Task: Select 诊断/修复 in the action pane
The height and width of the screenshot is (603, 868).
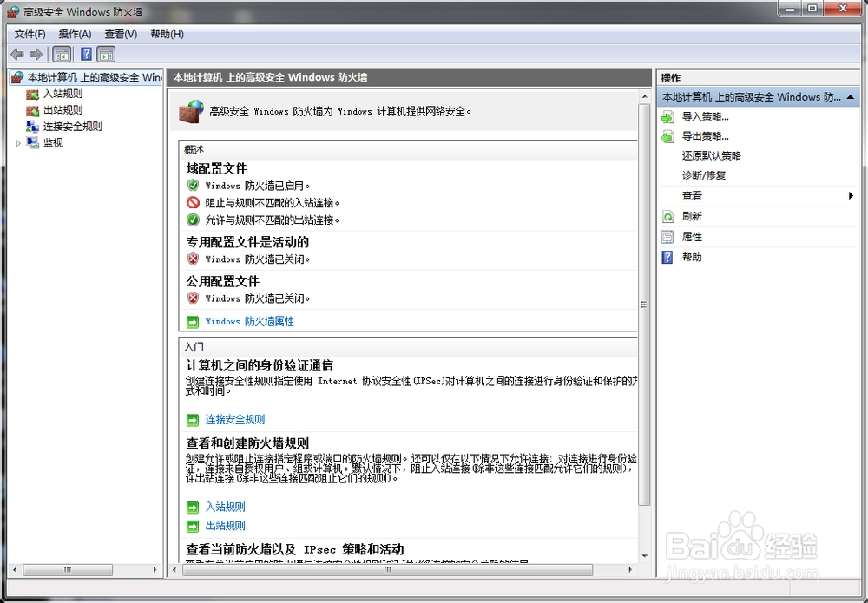Action: click(704, 176)
